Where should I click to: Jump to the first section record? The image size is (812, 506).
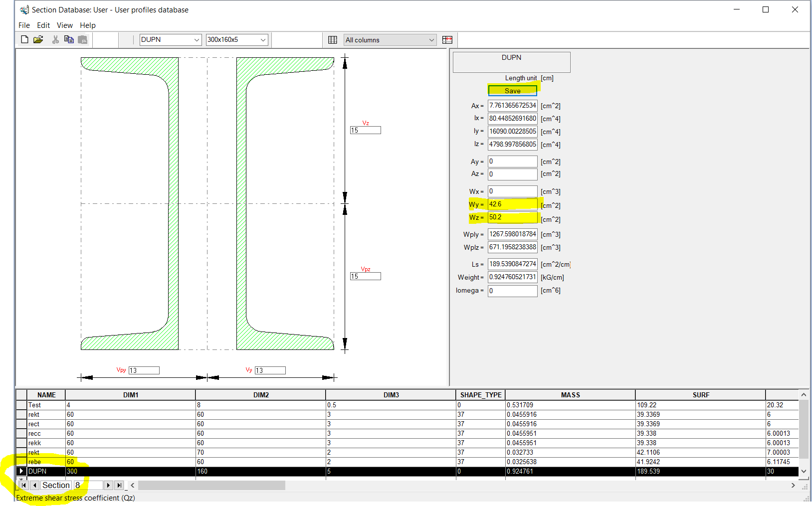tap(23, 485)
